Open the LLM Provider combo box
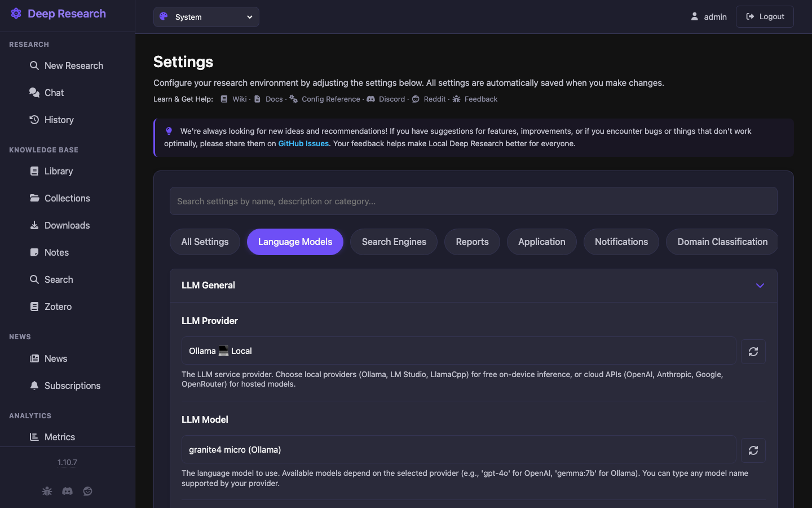 458,351
